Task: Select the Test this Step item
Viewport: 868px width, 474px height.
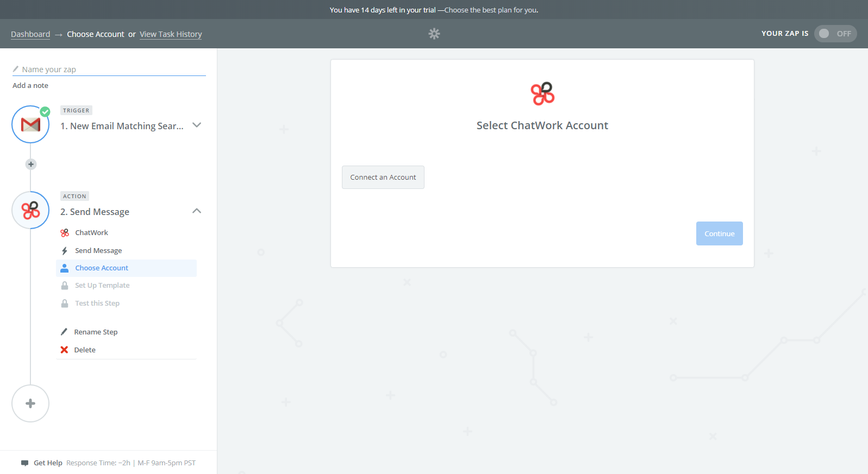Action: coord(126,304)
